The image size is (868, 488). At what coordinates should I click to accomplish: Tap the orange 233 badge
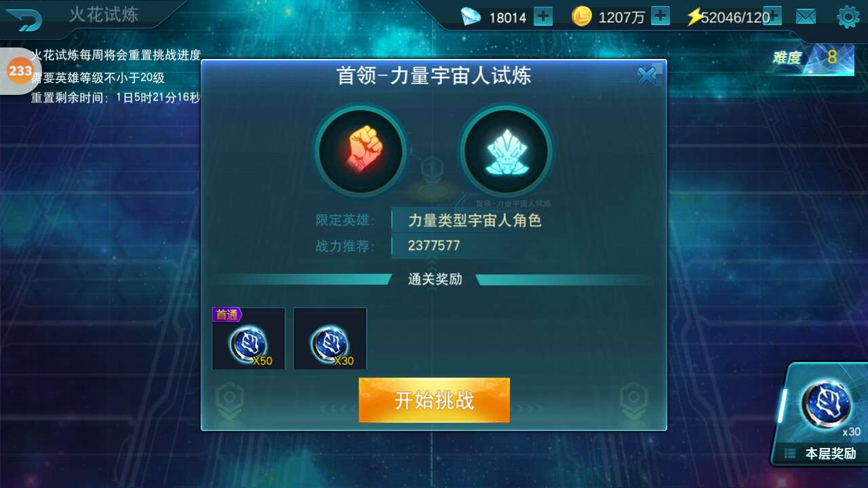pos(20,70)
